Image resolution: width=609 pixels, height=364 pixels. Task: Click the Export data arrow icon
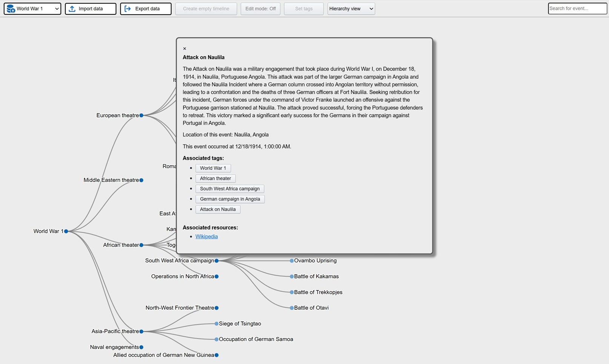pyautogui.click(x=128, y=9)
